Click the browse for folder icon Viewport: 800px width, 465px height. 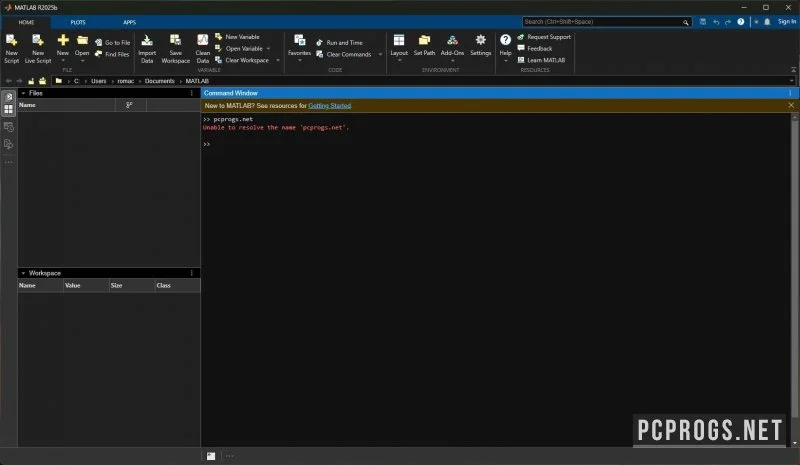(x=42, y=81)
